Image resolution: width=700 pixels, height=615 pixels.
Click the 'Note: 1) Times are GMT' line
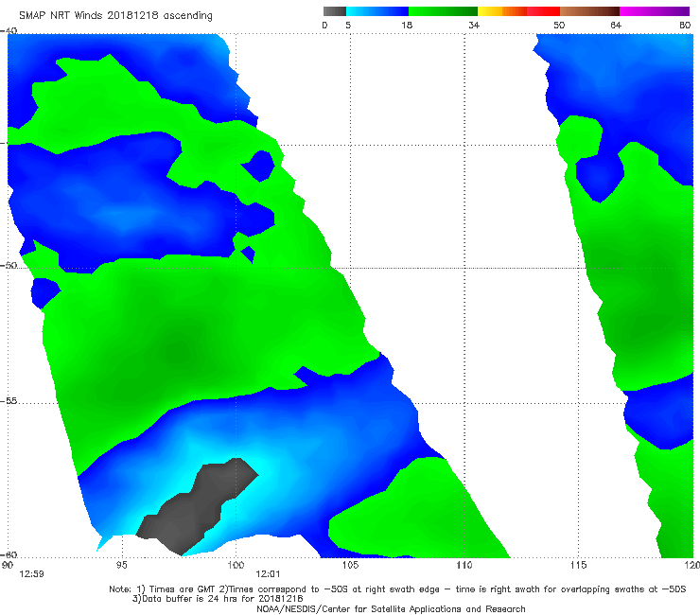coord(397,589)
